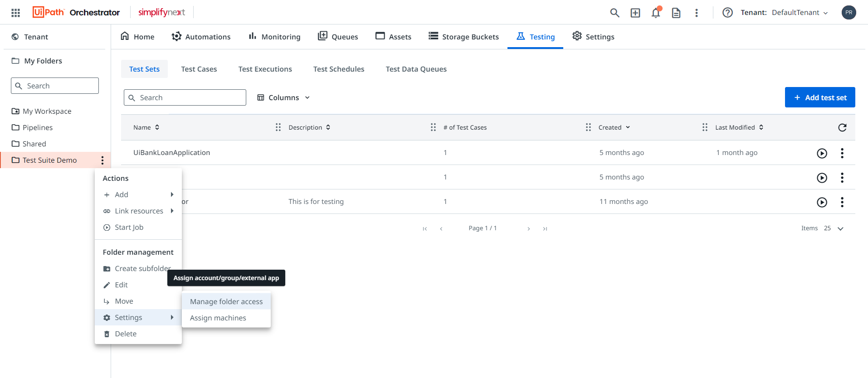This screenshot has width=868, height=378.
Task: Open the Pipelines folder
Action: coord(32,127)
